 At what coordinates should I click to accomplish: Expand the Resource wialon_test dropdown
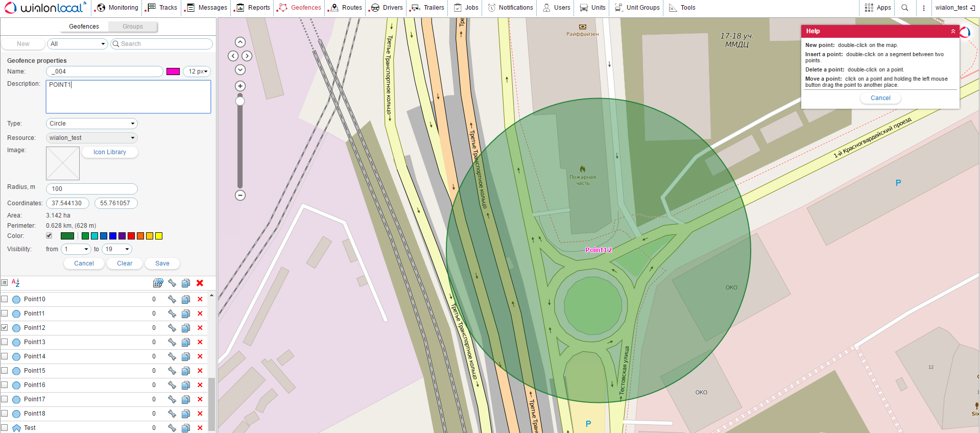click(92, 138)
